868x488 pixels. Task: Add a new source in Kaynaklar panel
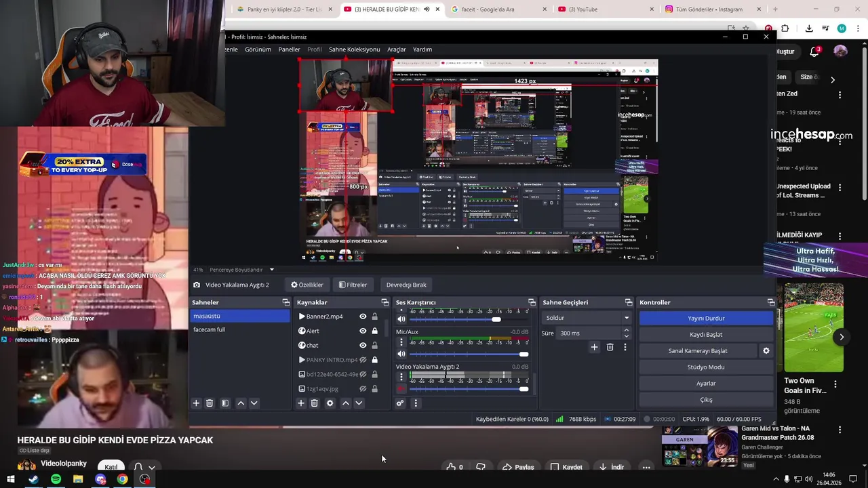[301, 403]
